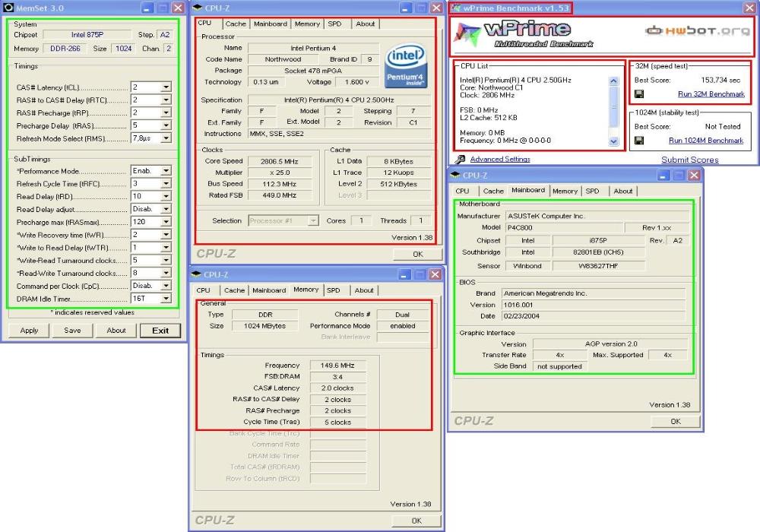The width and height of the screenshot is (760, 532).
Task: Open the Refresh Cycle Time (tRFC) dropdown
Action: tap(166, 184)
